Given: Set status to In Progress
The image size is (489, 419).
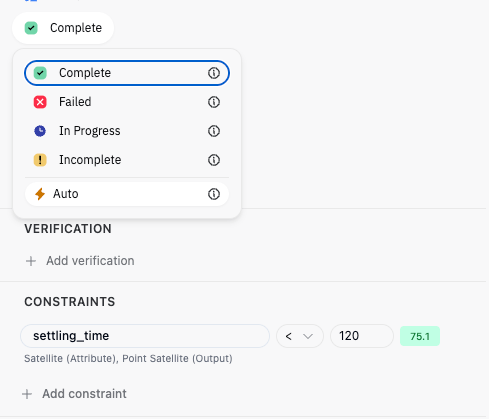Looking at the screenshot, I should pyautogui.click(x=127, y=131).
